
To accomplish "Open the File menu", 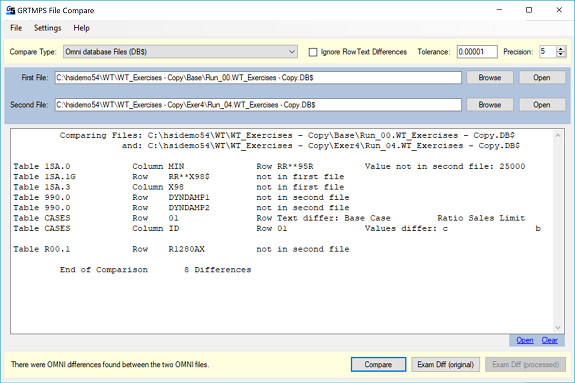I will pyautogui.click(x=16, y=28).
